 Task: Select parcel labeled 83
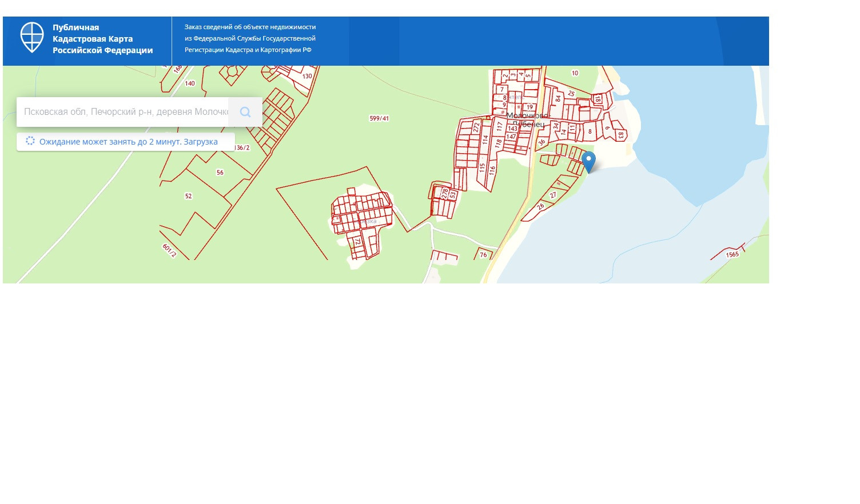pos(621,135)
